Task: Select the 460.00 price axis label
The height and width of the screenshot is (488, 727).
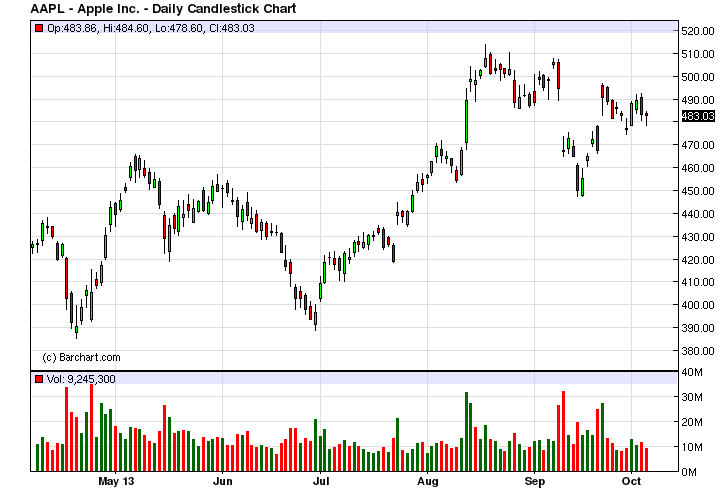Action: (698, 168)
